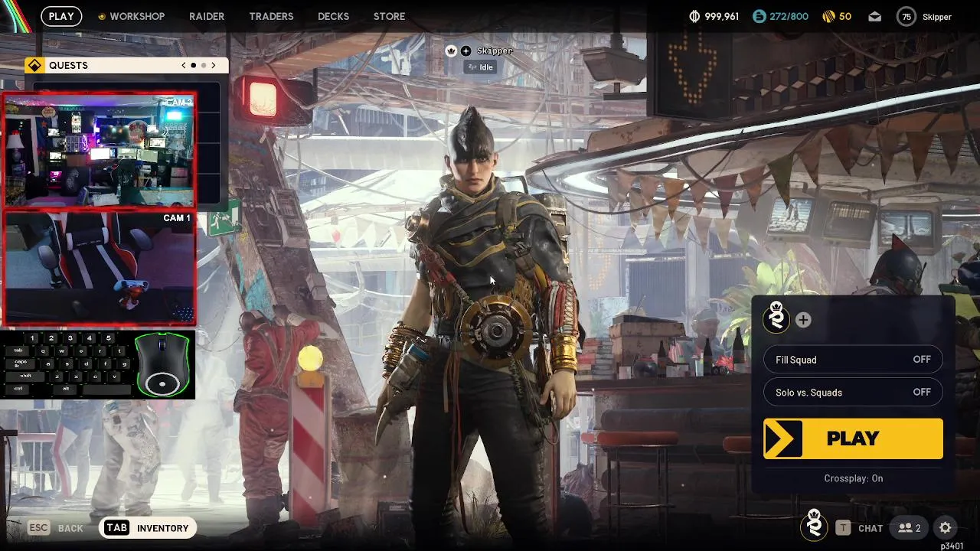Open INVENTORY with the TAB button

click(x=148, y=528)
